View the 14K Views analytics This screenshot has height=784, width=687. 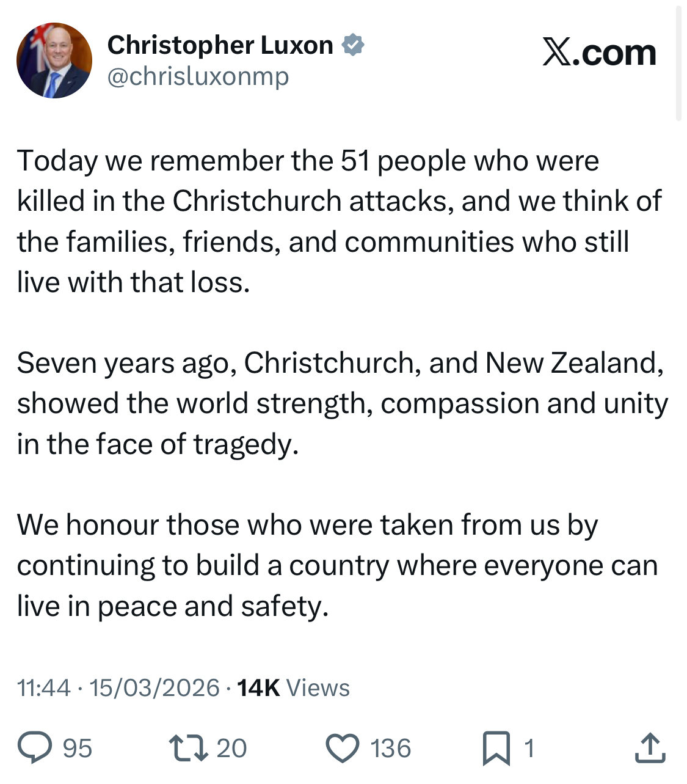pos(293,688)
